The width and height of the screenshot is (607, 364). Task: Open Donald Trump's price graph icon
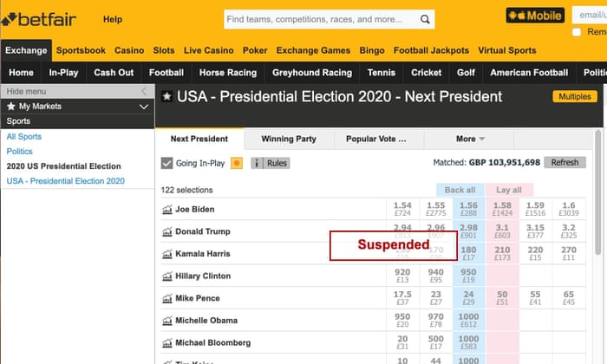tap(167, 232)
